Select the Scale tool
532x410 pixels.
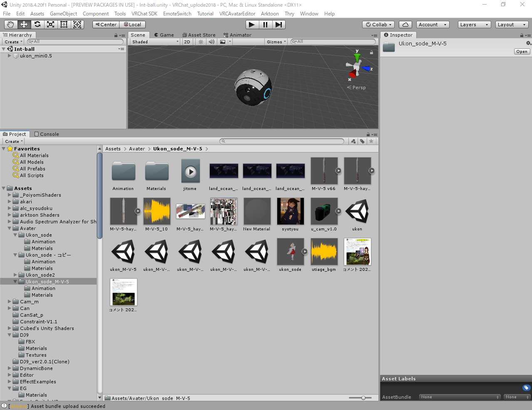coord(50,25)
